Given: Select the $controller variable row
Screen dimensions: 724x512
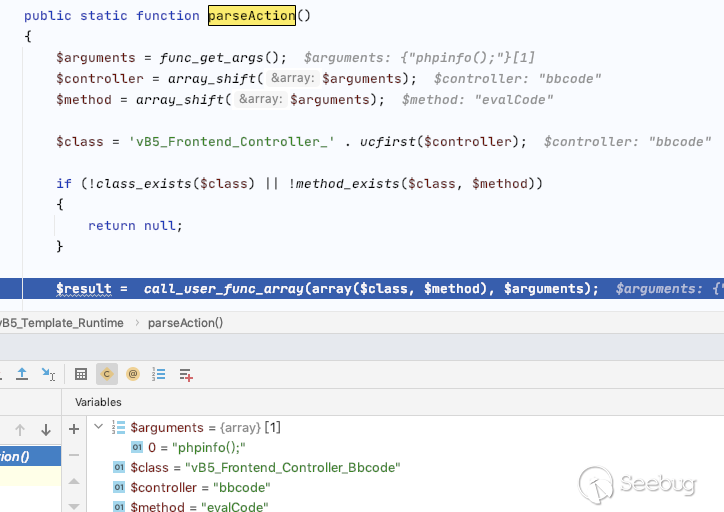Looking at the screenshot, I should [x=200, y=487].
